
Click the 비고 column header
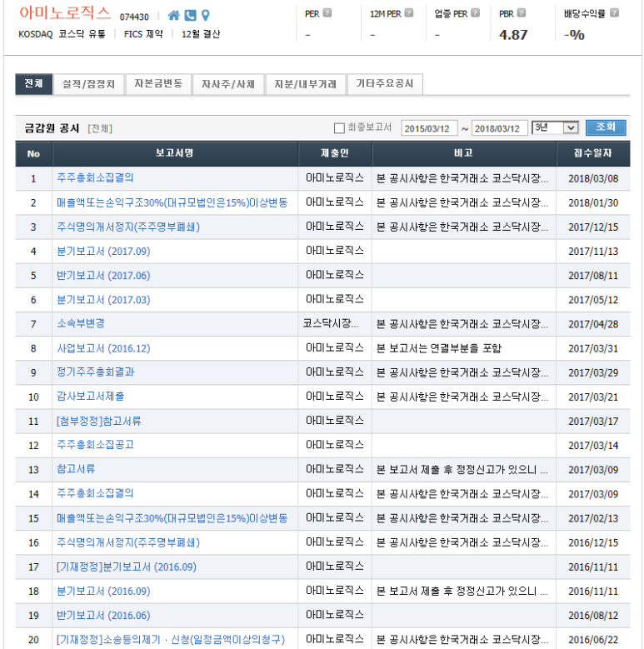[x=464, y=153]
